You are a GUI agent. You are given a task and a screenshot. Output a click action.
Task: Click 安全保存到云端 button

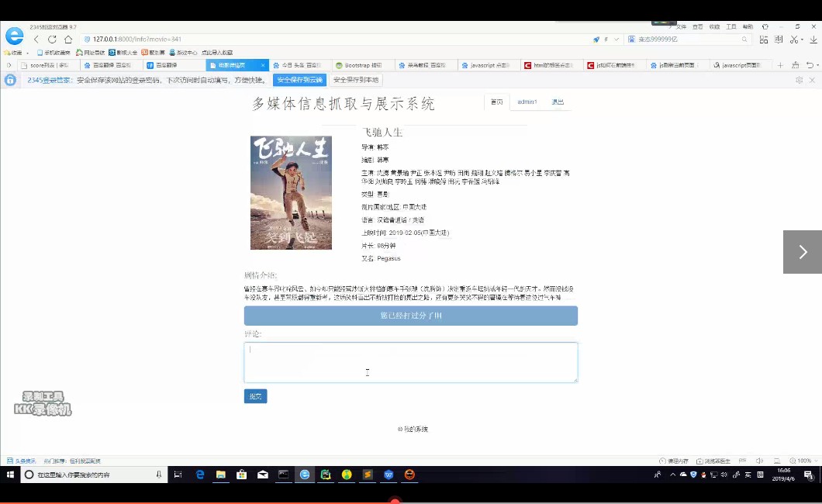tap(299, 80)
